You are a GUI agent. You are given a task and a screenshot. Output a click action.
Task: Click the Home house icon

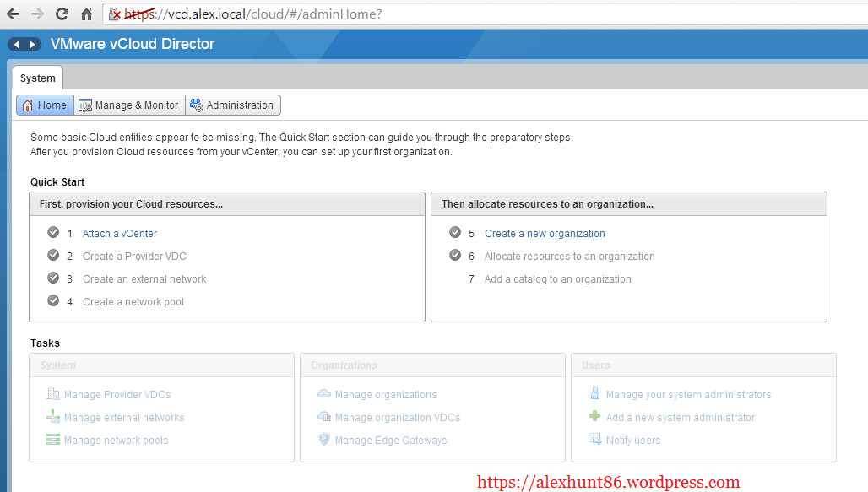(x=27, y=105)
